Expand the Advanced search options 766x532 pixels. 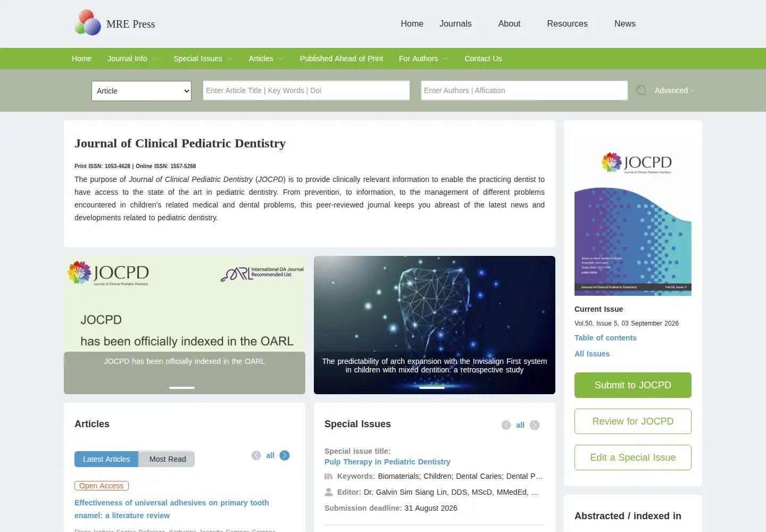click(x=675, y=90)
